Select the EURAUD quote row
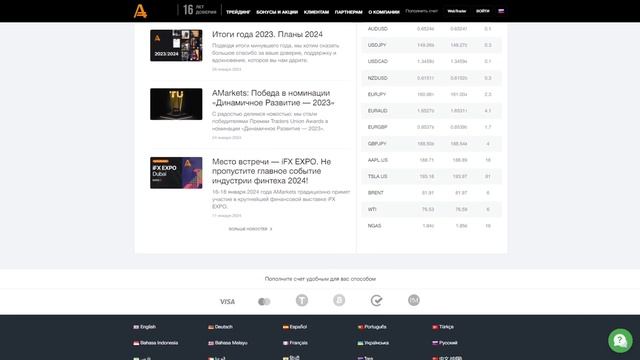This screenshot has height=360, width=640. coord(431,111)
